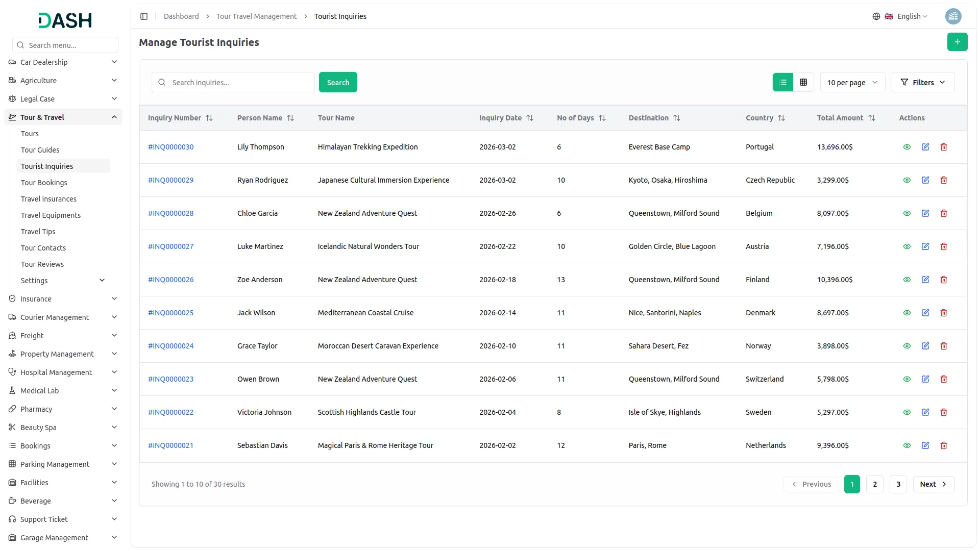The width and height of the screenshot is (980, 551).
Task: View details of Chloe Garcia's inquiry
Action: 907,213
